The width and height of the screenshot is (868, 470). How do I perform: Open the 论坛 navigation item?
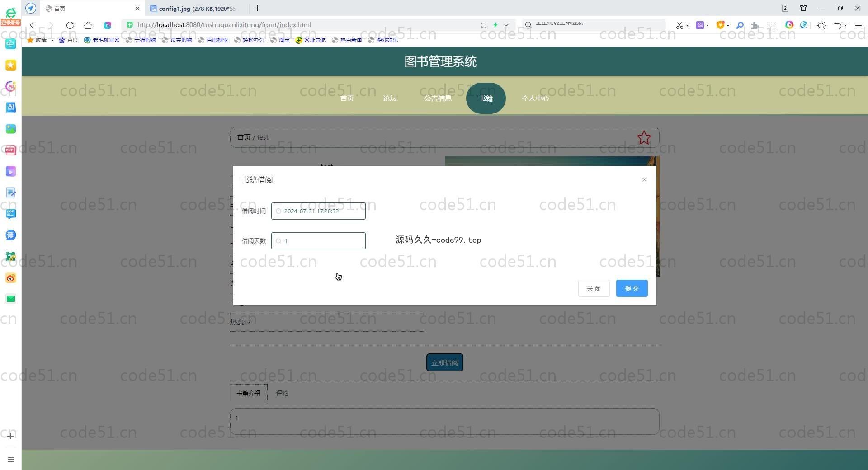(390, 98)
